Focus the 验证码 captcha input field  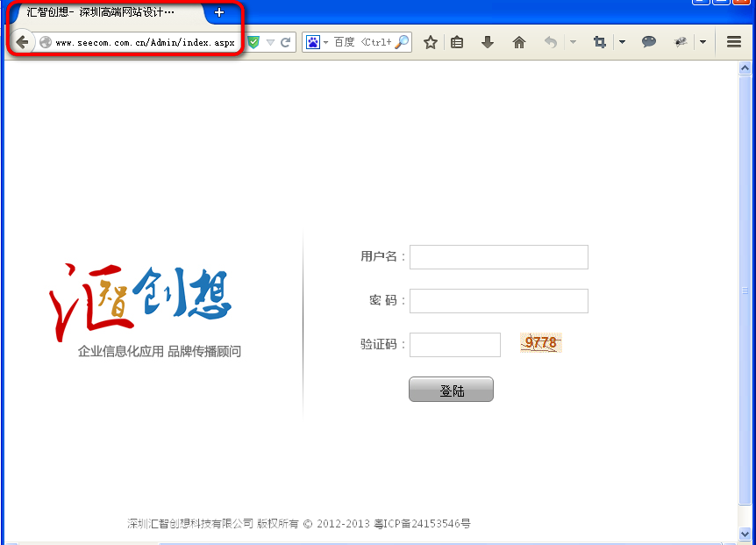[x=454, y=345]
